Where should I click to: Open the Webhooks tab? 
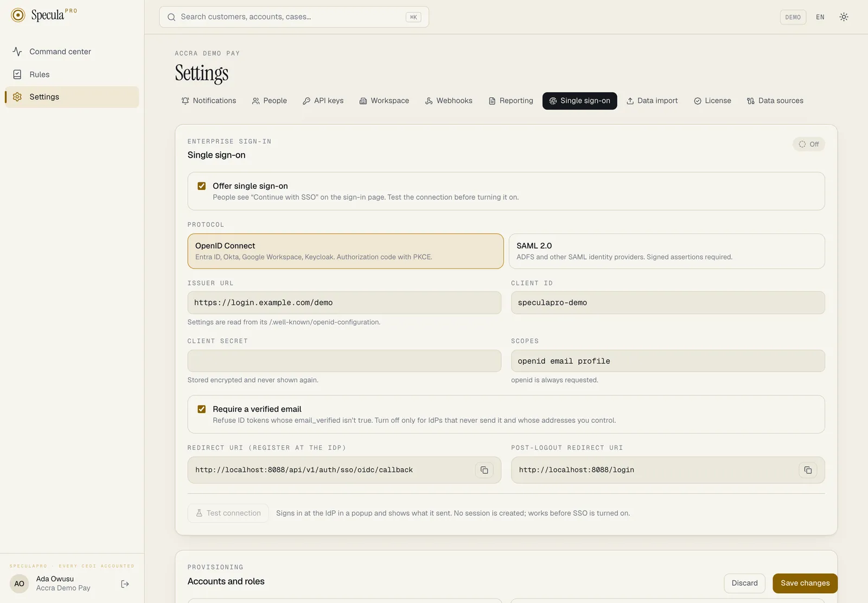pos(449,101)
